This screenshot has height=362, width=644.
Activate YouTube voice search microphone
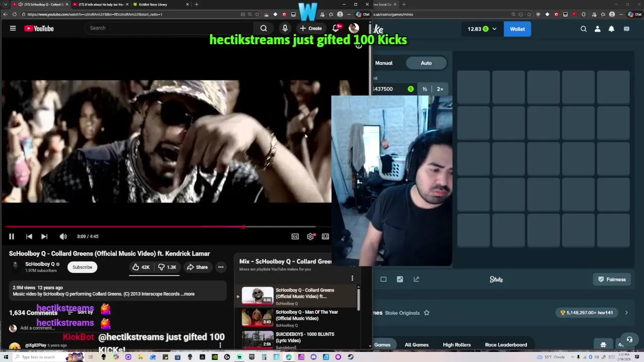(285, 28)
